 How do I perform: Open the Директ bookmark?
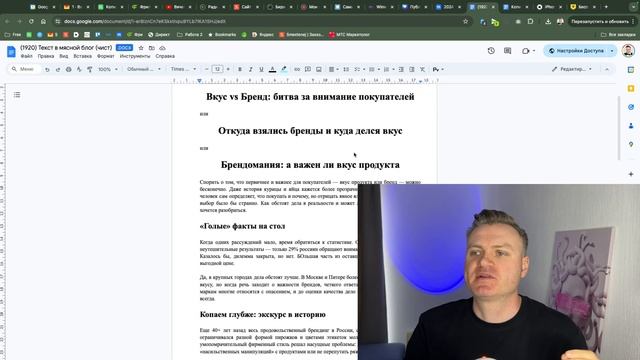[x=159, y=35]
